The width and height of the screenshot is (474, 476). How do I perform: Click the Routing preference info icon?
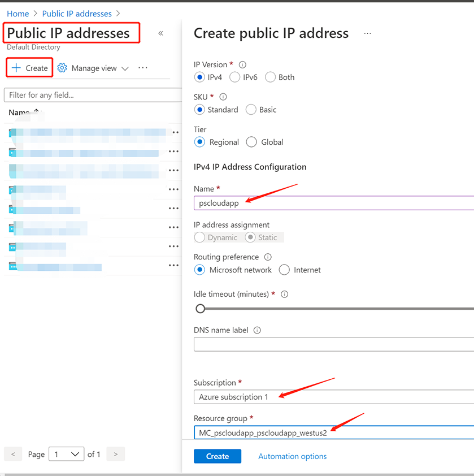coord(268,257)
